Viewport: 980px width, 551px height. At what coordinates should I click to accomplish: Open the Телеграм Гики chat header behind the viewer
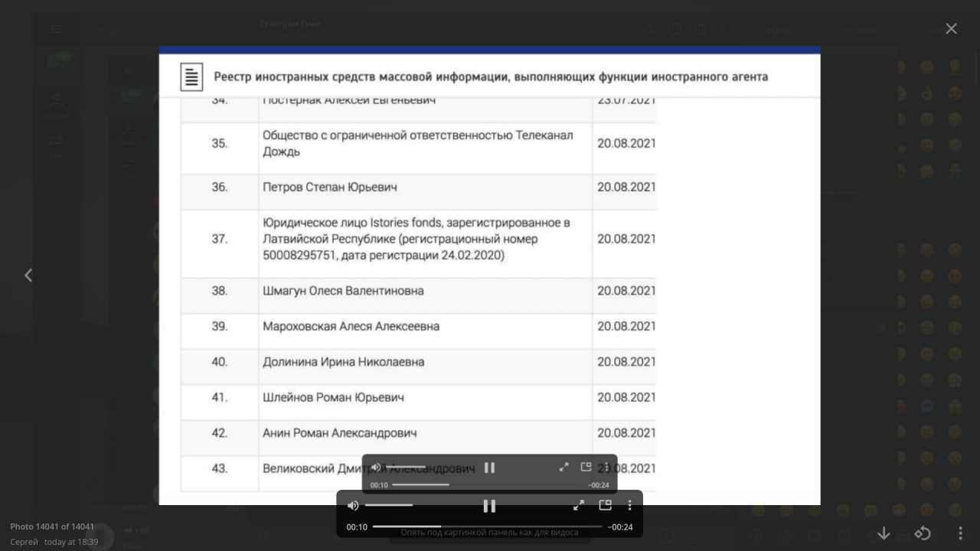coord(290,24)
